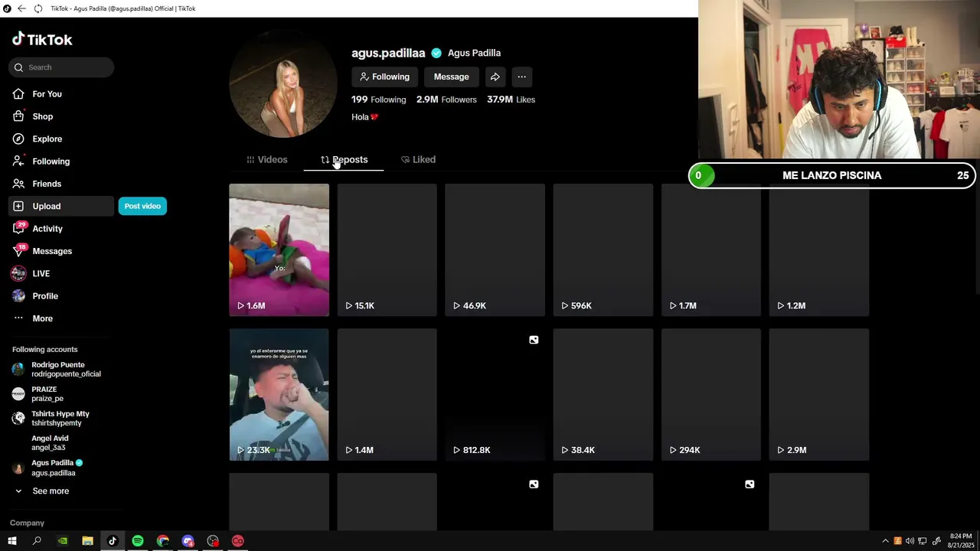Go to your Profile page
Image resolution: width=980 pixels, height=551 pixels.
click(44, 296)
